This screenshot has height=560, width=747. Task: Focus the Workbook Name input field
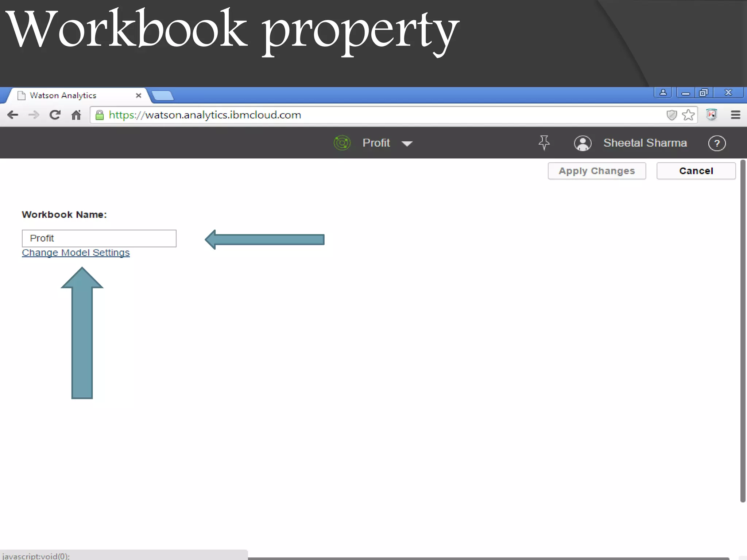[x=99, y=238]
